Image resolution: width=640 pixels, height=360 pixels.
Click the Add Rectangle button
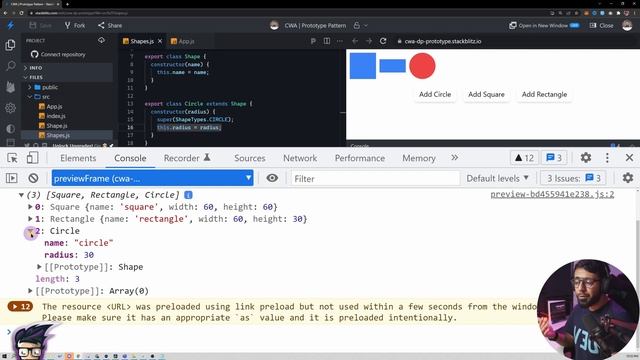[x=544, y=94]
